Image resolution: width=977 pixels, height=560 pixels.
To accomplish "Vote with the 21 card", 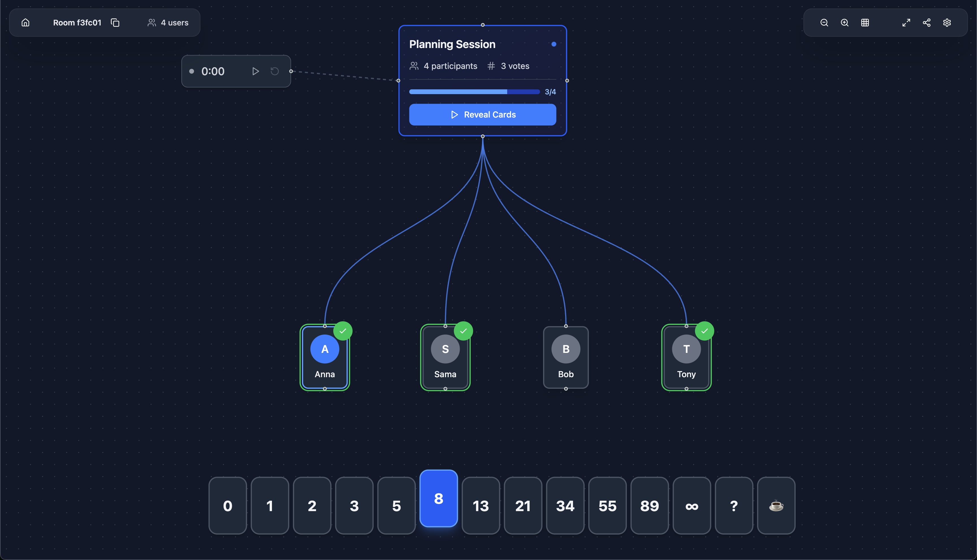I will (523, 506).
